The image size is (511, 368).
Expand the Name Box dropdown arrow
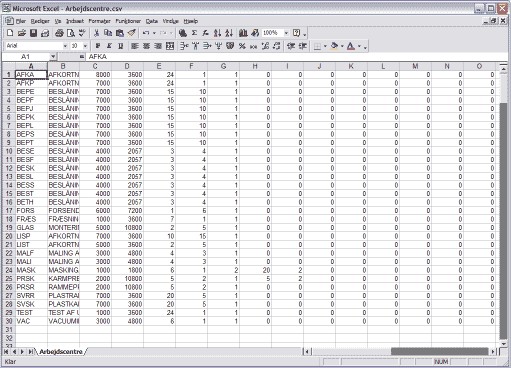tap(53, 57)
